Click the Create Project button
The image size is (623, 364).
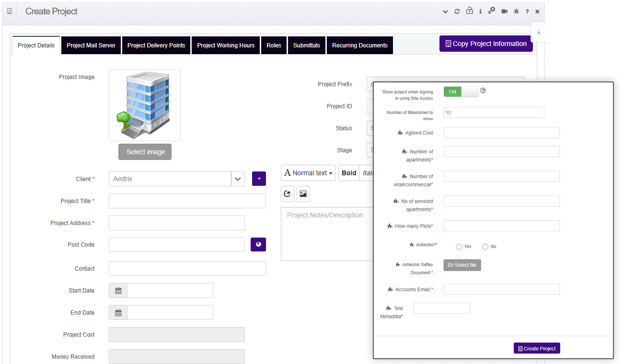[537, 349]
